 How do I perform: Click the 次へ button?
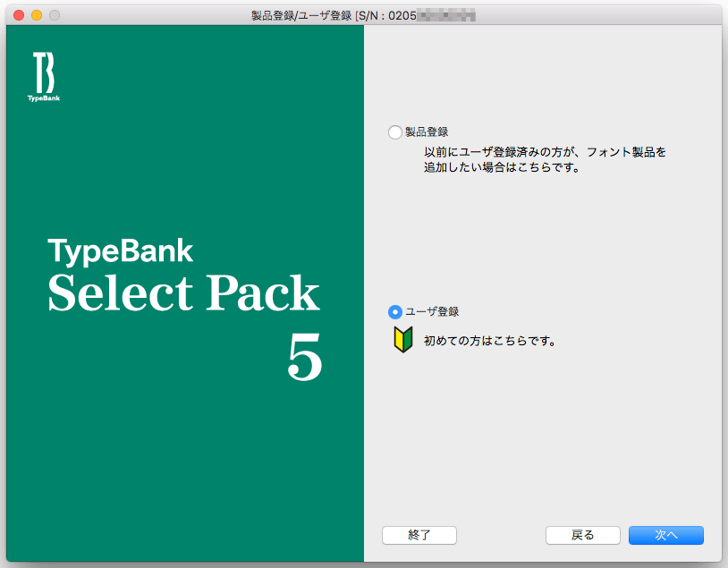665,535
